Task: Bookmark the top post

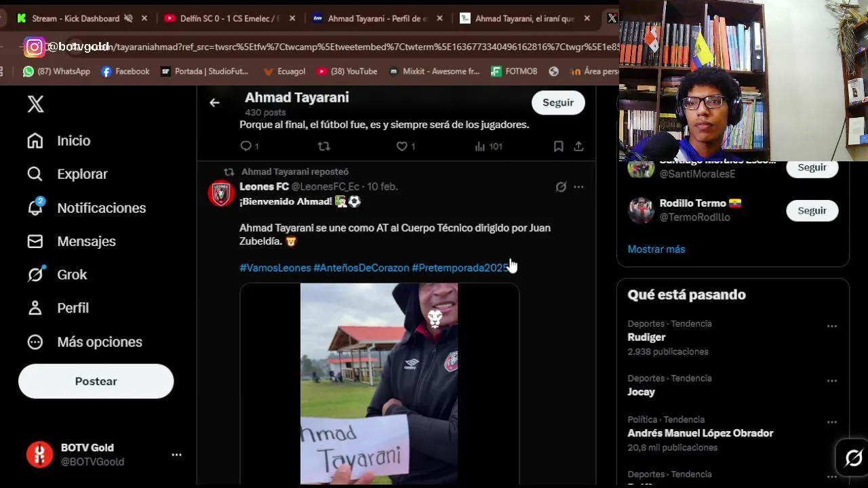Action: coord(558,146)
